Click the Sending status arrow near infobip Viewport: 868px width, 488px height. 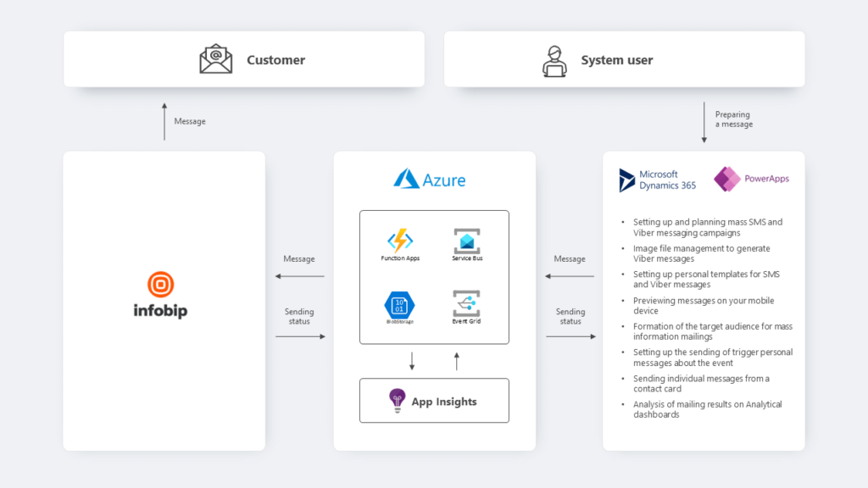(298, 337)
